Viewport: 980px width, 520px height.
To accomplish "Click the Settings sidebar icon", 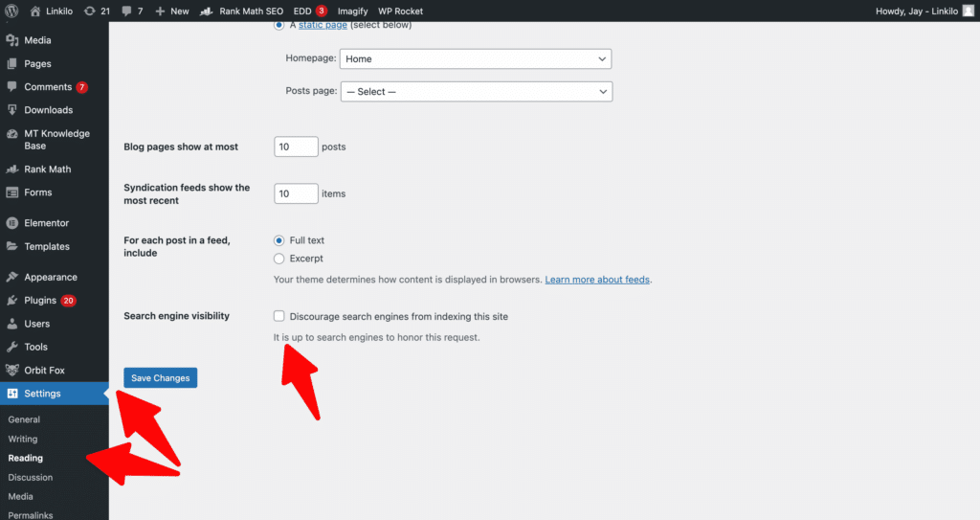I will [11, 394].
